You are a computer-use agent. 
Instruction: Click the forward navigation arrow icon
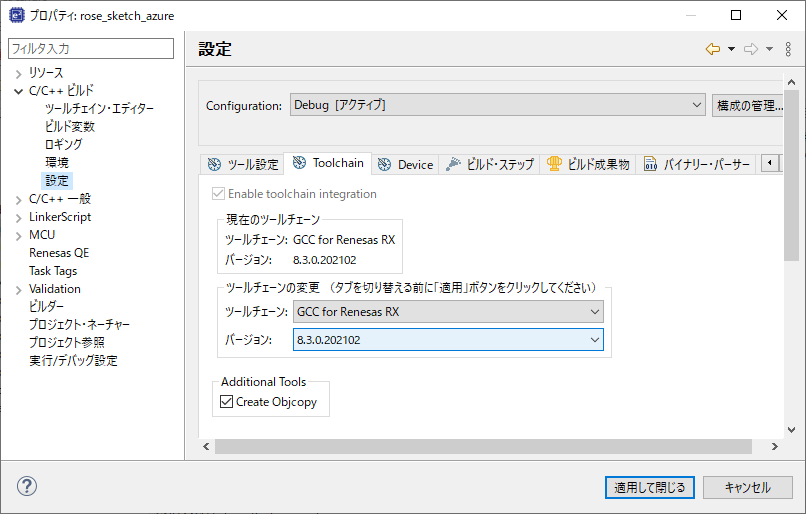751,49
